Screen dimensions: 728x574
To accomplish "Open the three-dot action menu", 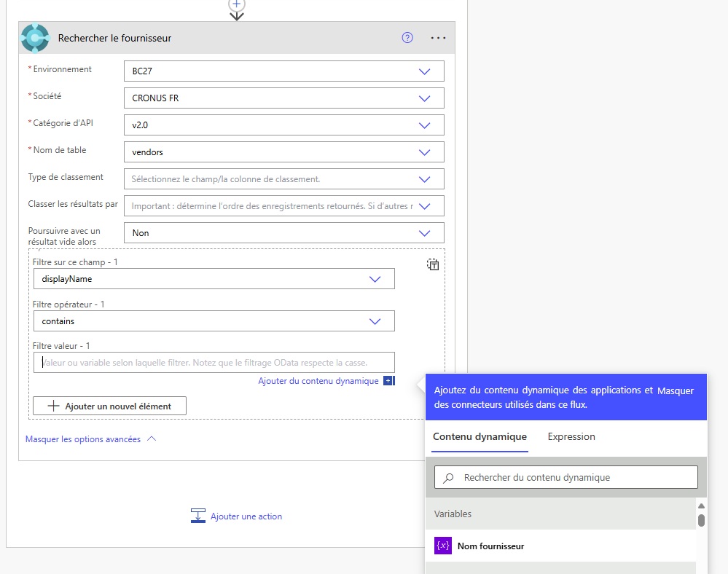I will (438, 38).
